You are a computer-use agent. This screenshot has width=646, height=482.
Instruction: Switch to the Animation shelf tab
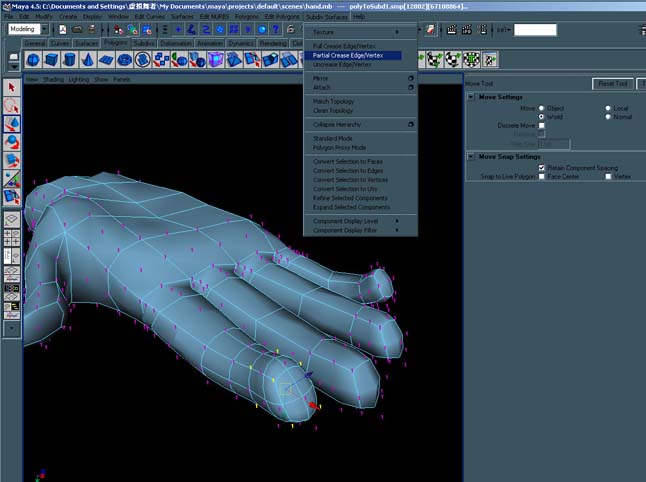click(210, 44)
